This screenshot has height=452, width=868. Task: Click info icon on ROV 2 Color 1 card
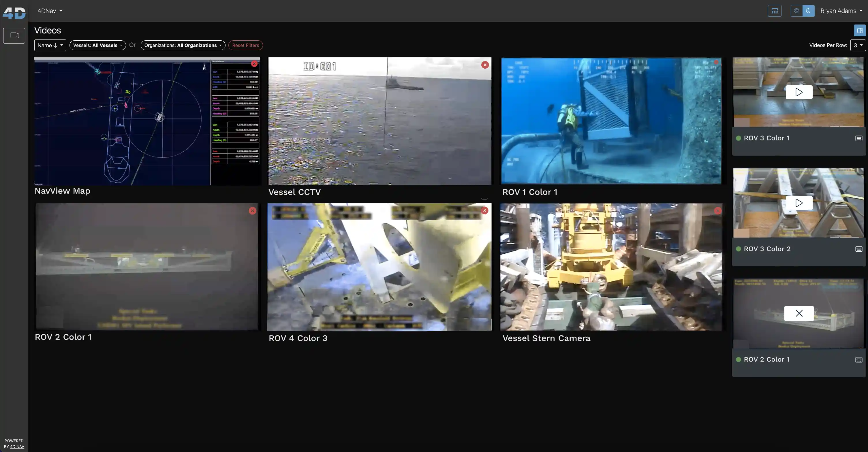tap(858, 360)
